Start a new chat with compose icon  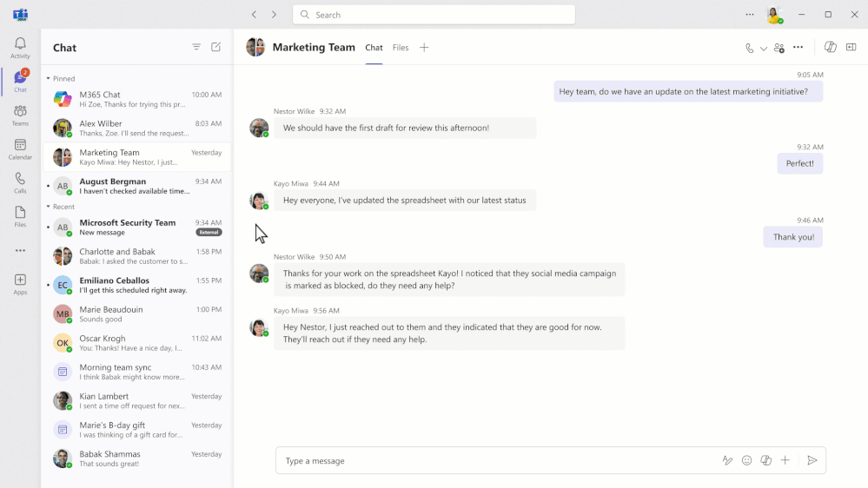tap(215, 47)
